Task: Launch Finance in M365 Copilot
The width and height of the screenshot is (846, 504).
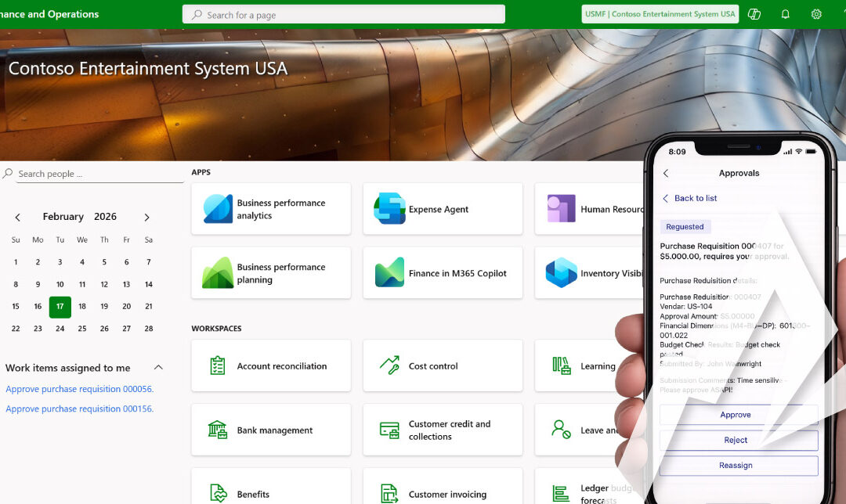Action: click(442, 272)
